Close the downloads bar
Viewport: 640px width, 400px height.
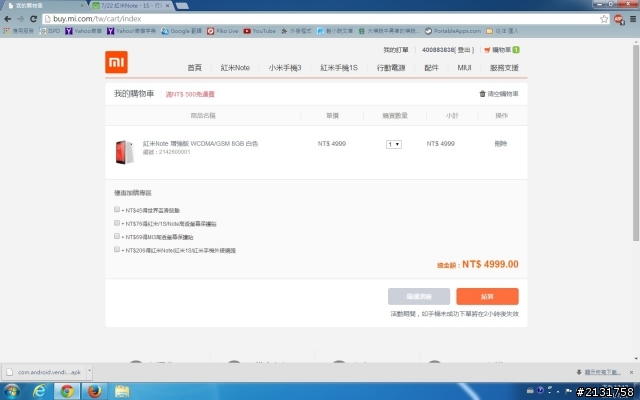pos(631,372)
